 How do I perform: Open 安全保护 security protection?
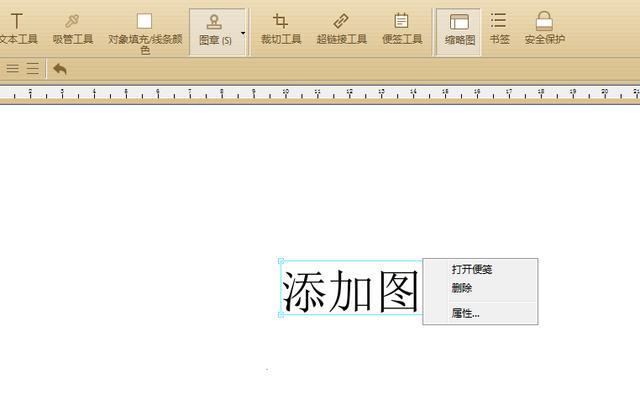tap(544, 29)
